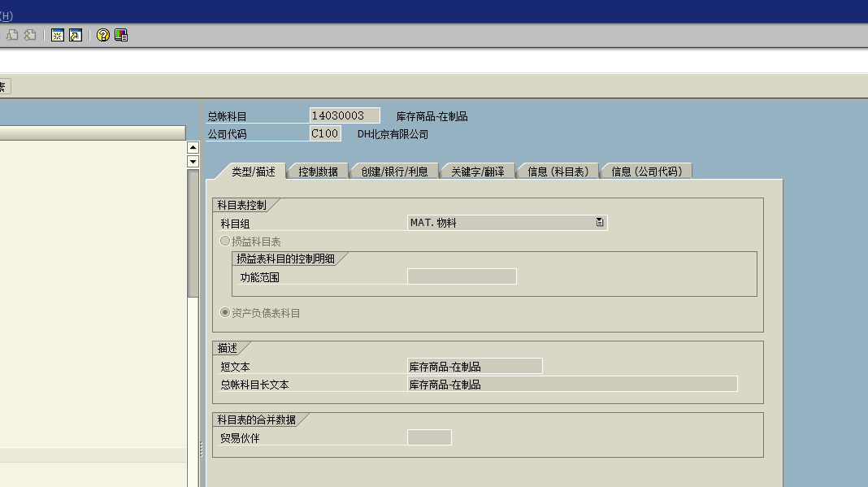Open Help via the yellow question mark icon
This screenshot has height=487, width=868.
pos(103,36)
